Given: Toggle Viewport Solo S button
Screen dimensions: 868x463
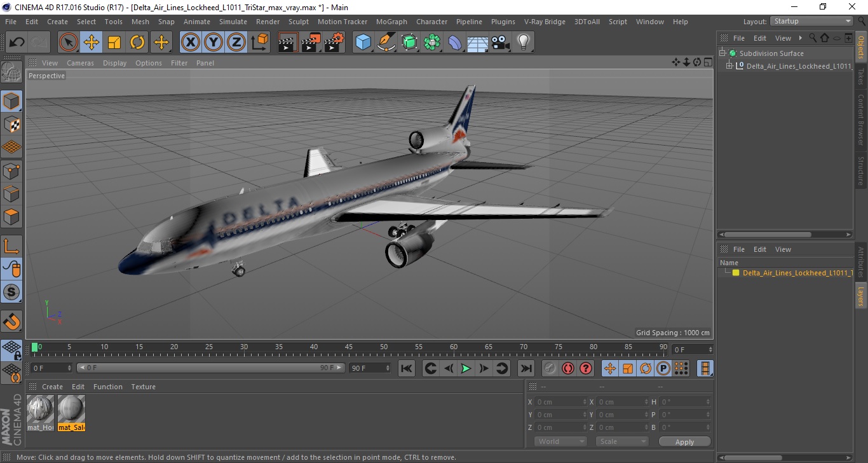Looking at the screenshot, I should (x=11, y=292).
